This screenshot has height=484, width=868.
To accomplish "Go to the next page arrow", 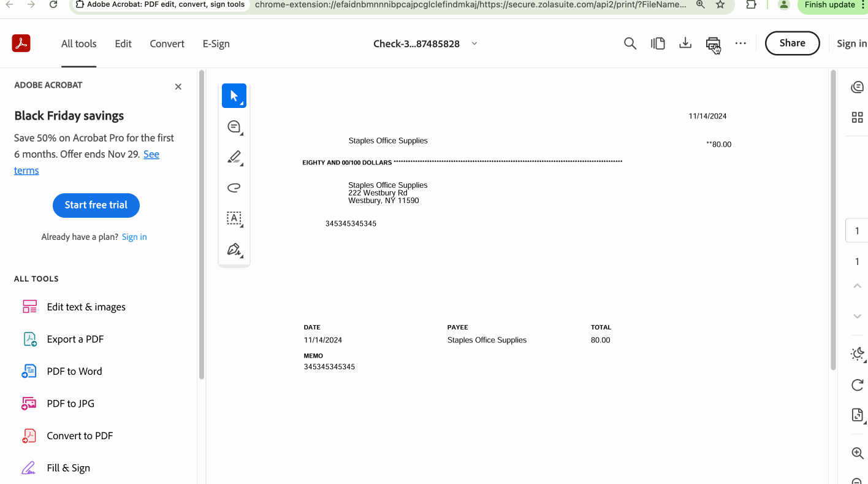I will coord(857,316).
